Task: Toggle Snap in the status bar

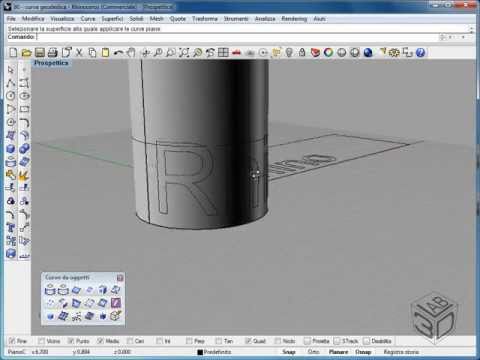Action: pyautogui.click(x=289, y=352)
